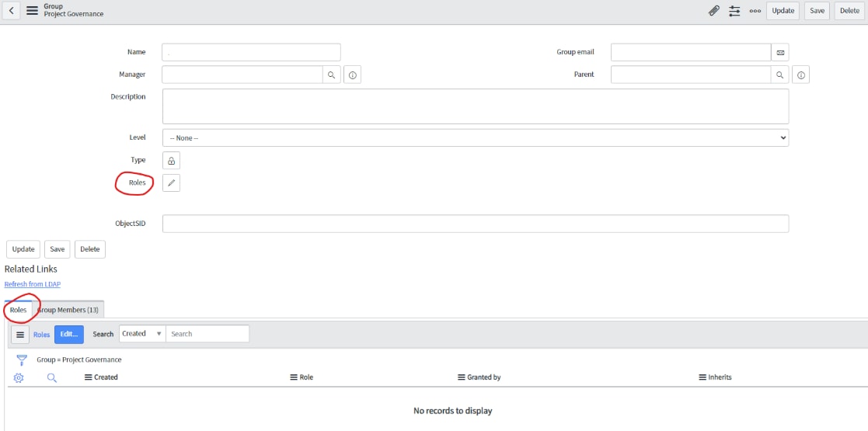This screenshot has width=868, height=431.
Task: Personalize list columns via gear icon
Action: tap(19, 378)
